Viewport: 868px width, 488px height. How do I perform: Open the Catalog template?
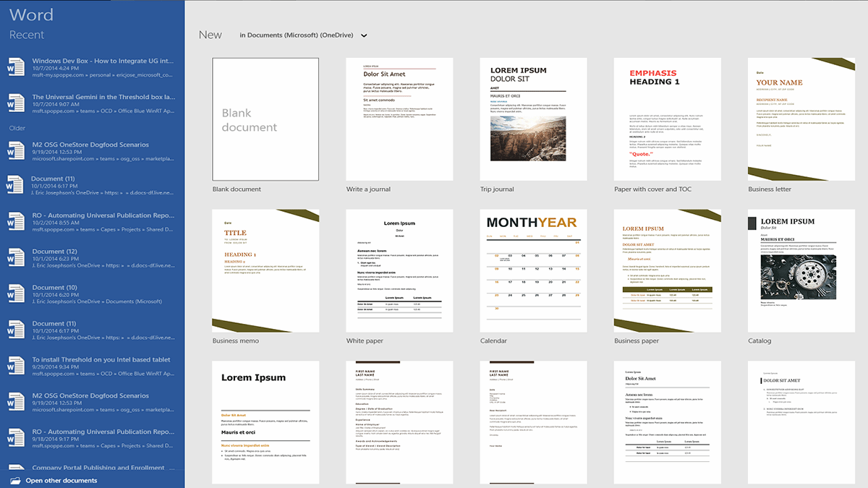tap(801, 271)
